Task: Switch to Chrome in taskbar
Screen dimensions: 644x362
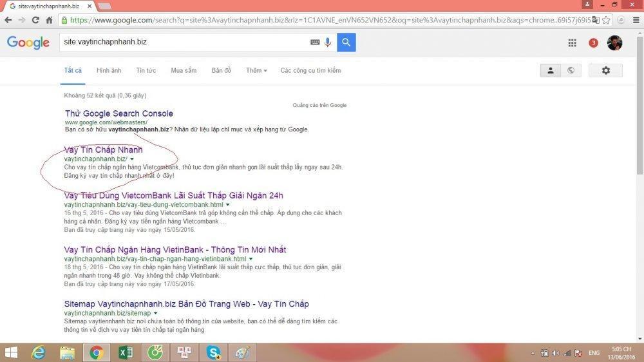Action: (x=97, y=352)
